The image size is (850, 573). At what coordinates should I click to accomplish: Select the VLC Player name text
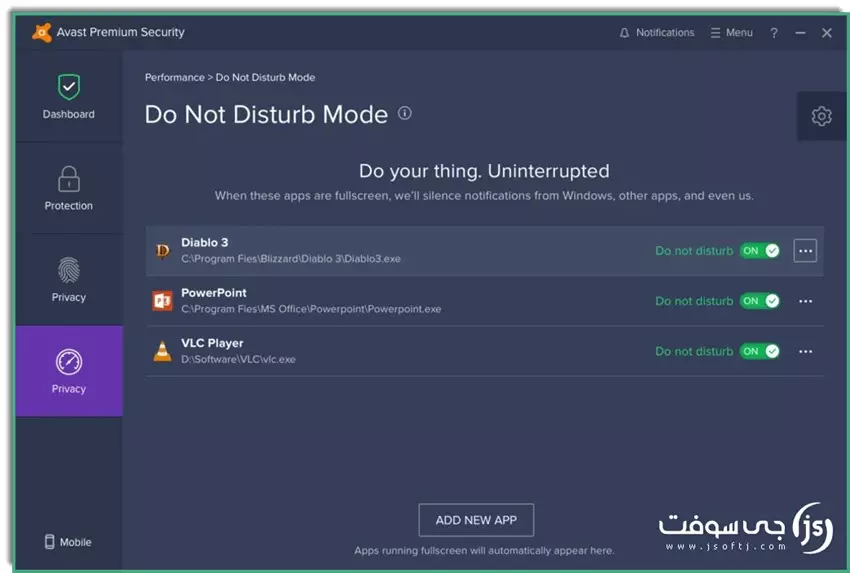pos(212,343)
